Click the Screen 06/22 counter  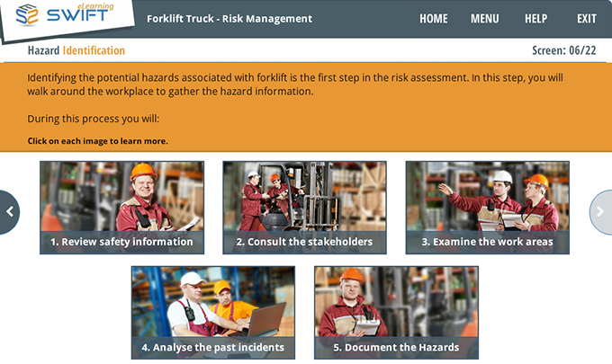[x=564, y=50]
